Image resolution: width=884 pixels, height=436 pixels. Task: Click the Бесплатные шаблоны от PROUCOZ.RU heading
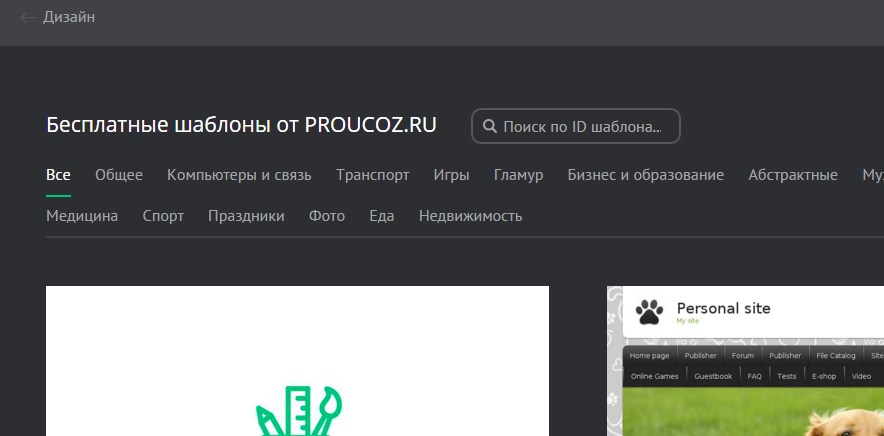click(241, 125)
